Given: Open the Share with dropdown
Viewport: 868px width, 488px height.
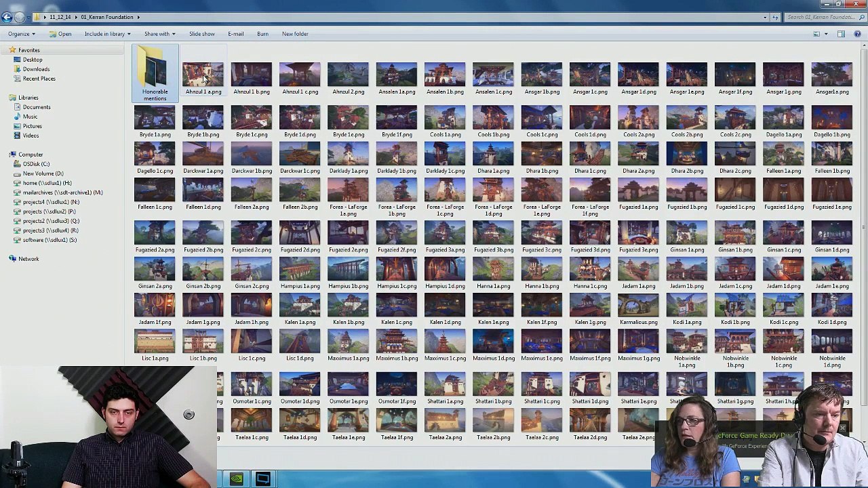Looking at the screenshot, I should coord(159,34).
